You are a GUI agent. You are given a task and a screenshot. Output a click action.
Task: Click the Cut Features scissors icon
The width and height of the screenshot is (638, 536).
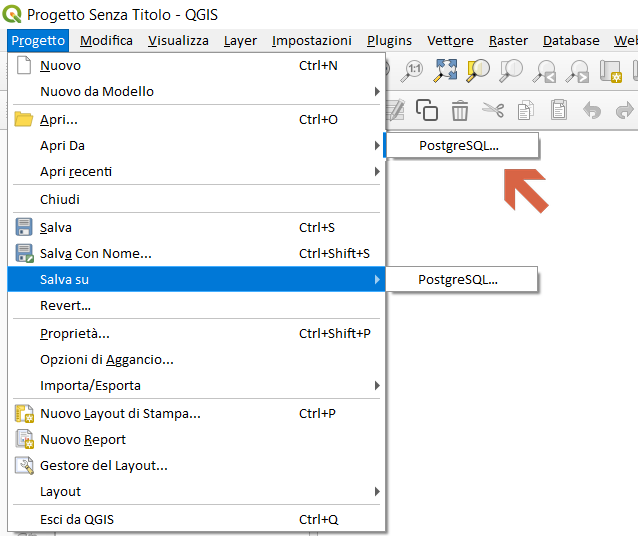[x=492, y=110]
